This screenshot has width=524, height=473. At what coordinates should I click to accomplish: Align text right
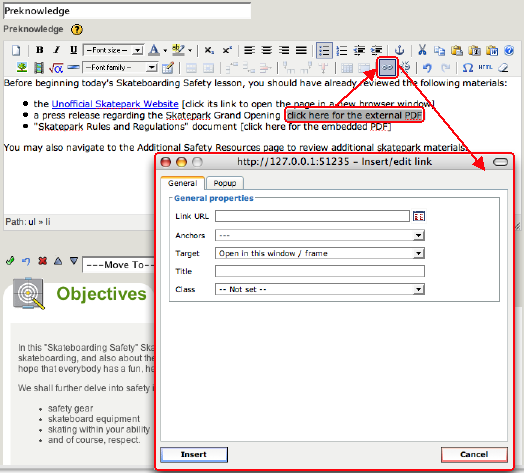[x=284, y=50]
